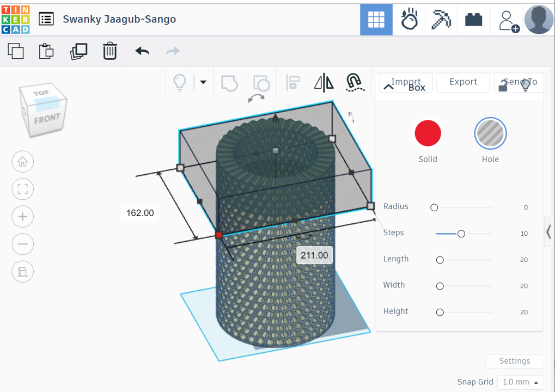Click the 211.00 dimension field
Image resolution: width=555 pixels, height=392 pixels.
pos(314,255)
